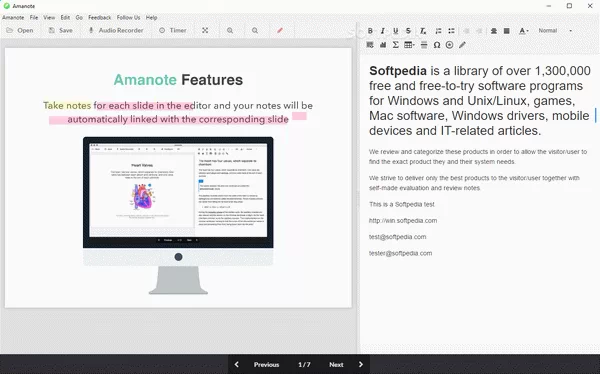
Task: Click the insert image icon in editor toolbar
Action: coord(370,45)
